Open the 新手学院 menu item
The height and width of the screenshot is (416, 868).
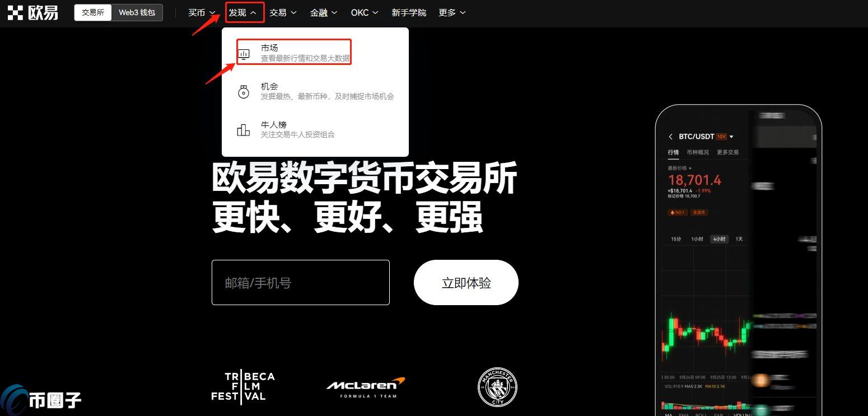coord(409,12)
